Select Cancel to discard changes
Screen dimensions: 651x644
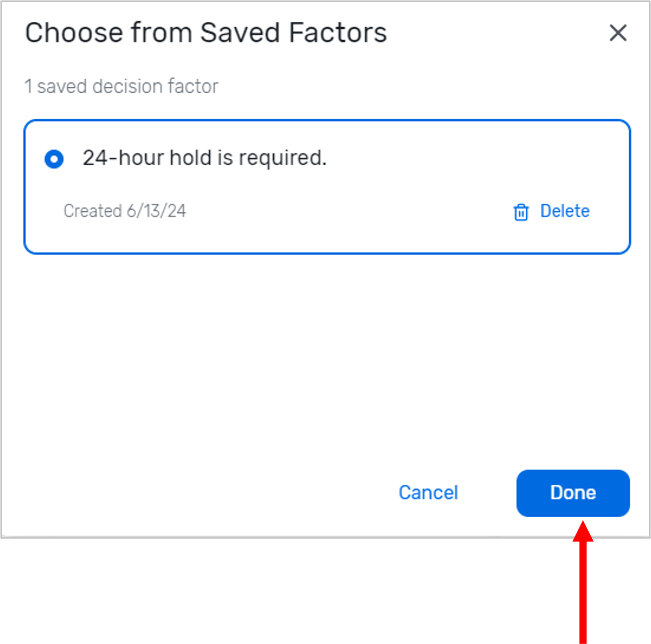pyautogui.click(x=428, y=492)
